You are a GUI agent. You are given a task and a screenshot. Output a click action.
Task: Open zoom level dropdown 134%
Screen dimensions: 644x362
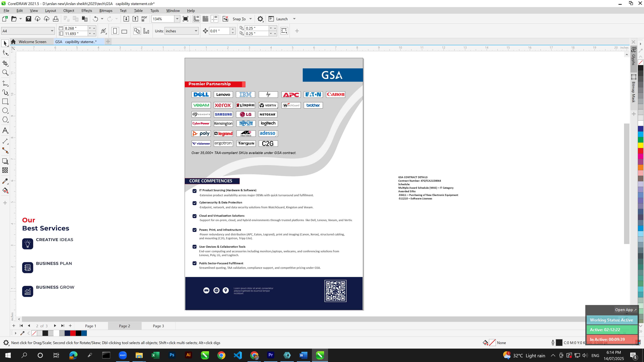click(177, 19)
